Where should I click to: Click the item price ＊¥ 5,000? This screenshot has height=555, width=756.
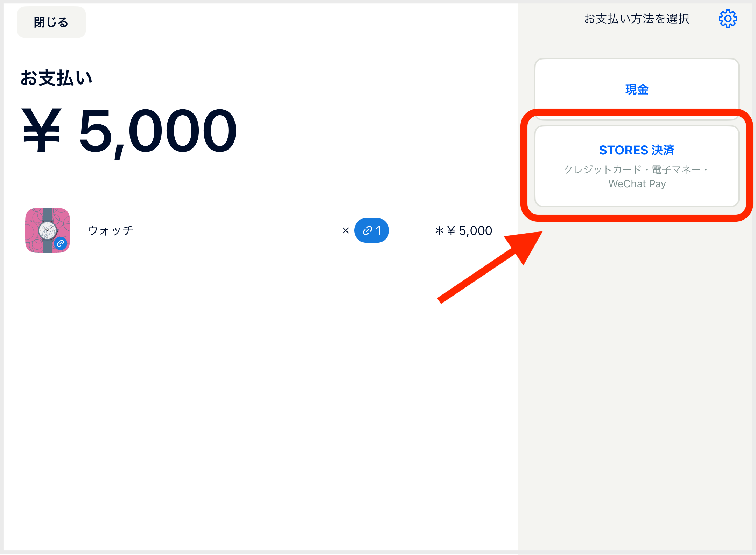pos(463,230)
